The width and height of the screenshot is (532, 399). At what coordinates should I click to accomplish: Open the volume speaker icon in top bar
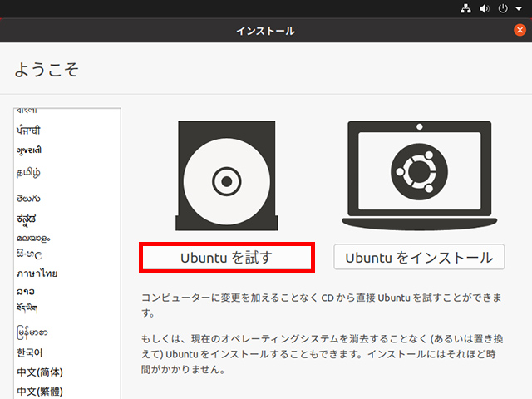pos(485,8)
